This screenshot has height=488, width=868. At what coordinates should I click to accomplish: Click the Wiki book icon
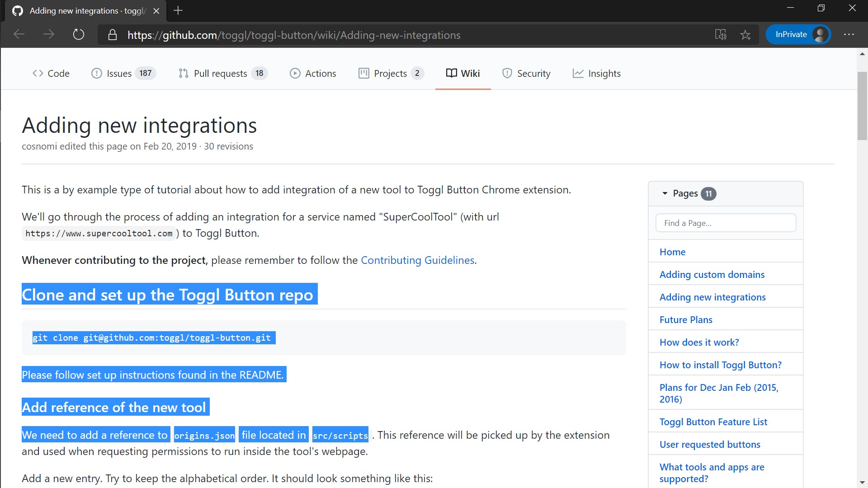451,73
